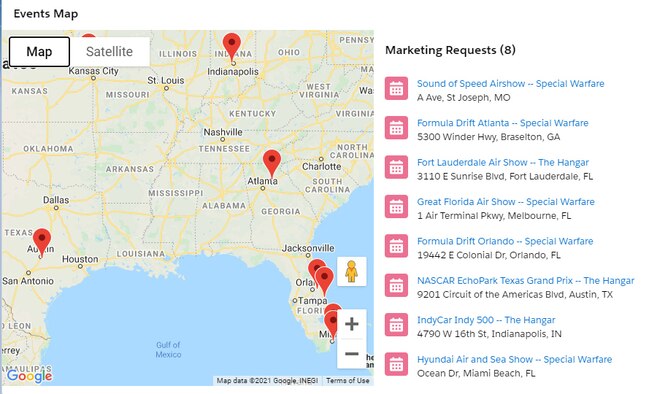
Task: Click the map pin at Austin
Action: click(x=42, y=242)
